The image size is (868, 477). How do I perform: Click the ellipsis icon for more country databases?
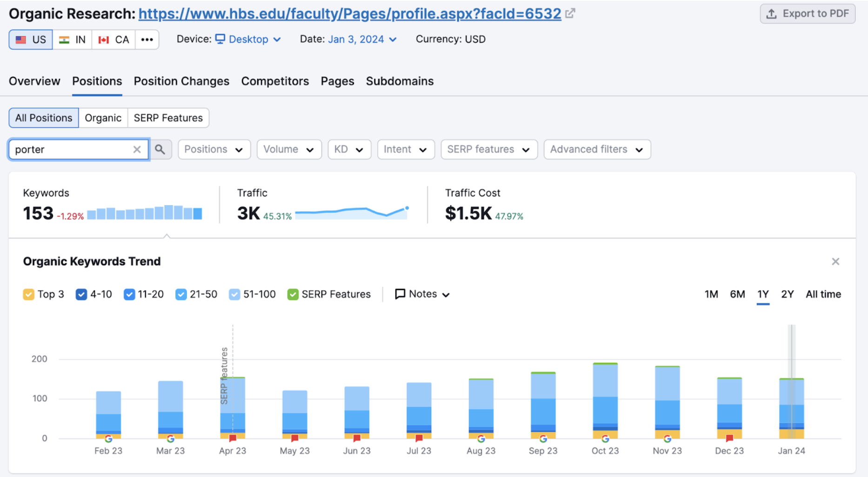coord(147,40)
